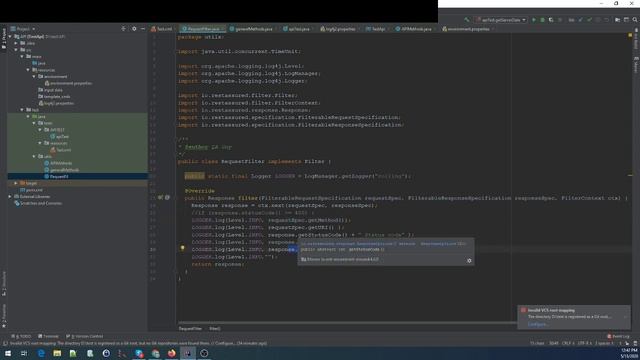The image size is (640, 360).
Task: Select pom.xml in project tree
Action: (31, 190)
